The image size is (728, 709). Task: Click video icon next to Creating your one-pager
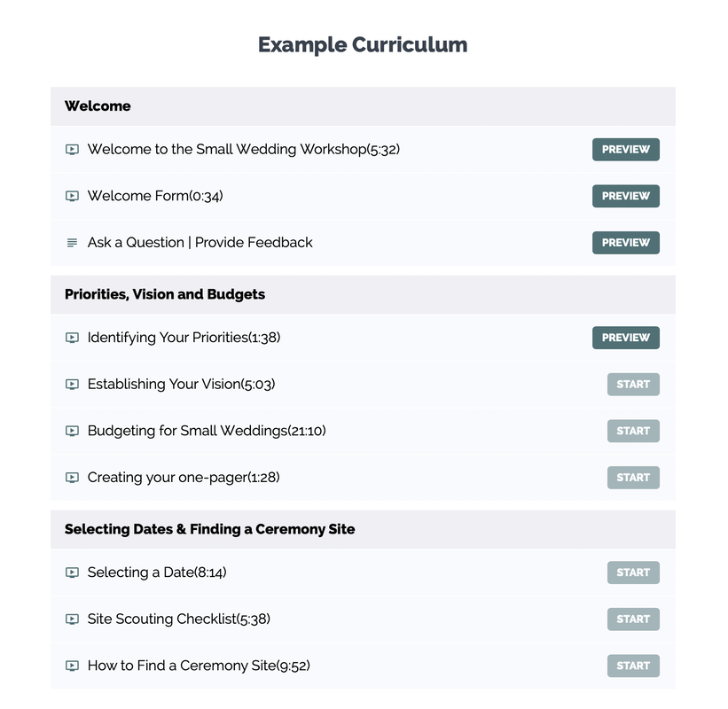click(72, 478)
